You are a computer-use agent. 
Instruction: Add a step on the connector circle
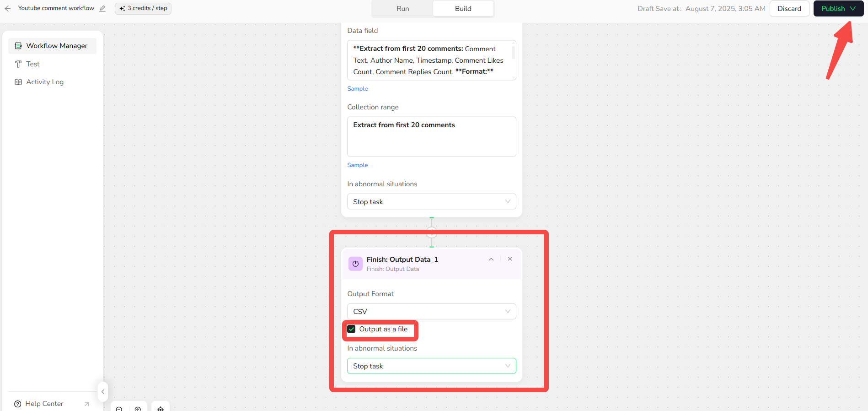click(431, 232)
